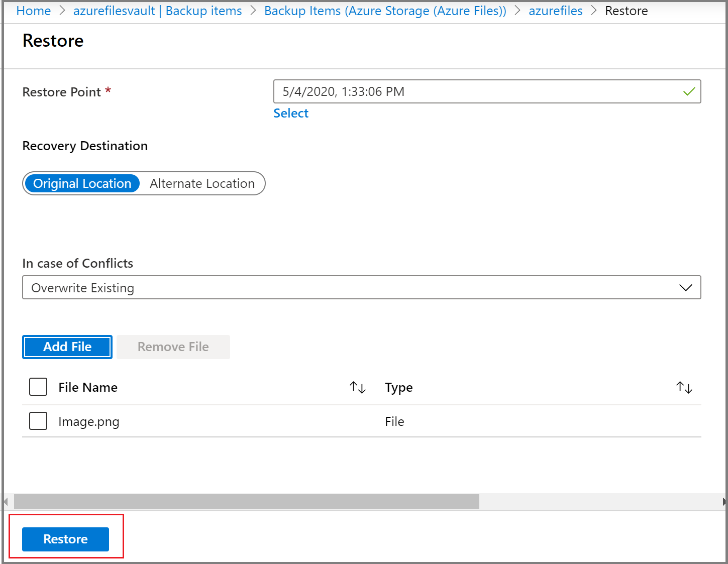Switch to the Restore breadcrumb item
Image resolution: width=728 pixels, height=564 pixels.
626,11
